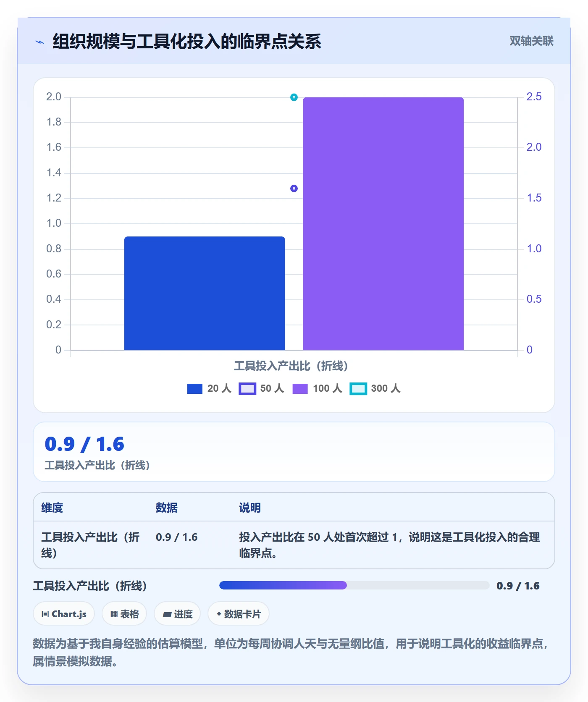588x702 pixels.
Task: Click the Chart.js chip's square icon
Action: point(45,614)
